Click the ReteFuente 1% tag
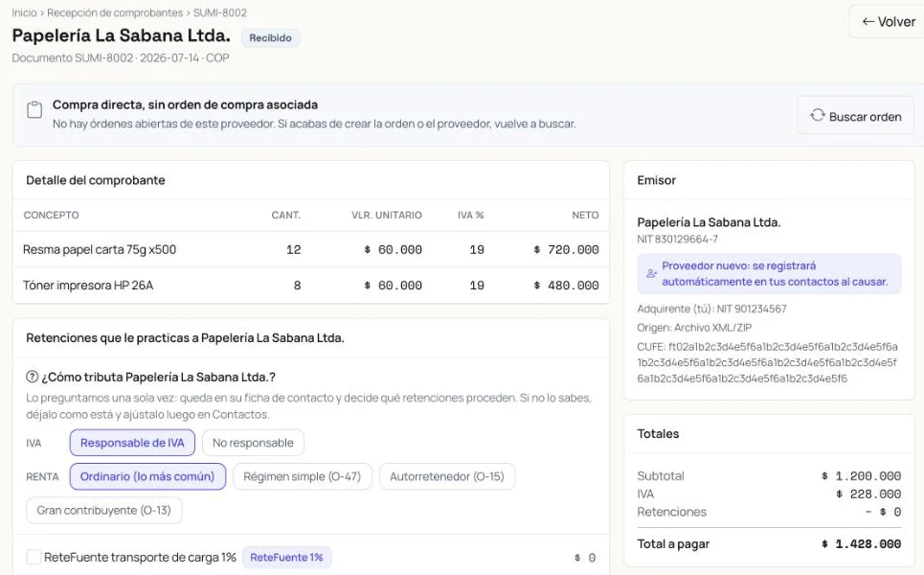 (286, 558)
